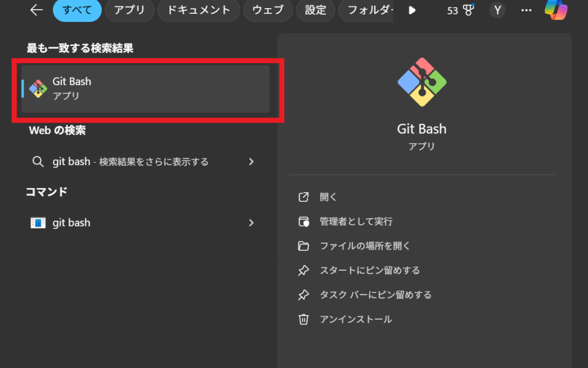588x368 pixels.
Task: Click trash icon for uninstall
Action: point(303,319)
